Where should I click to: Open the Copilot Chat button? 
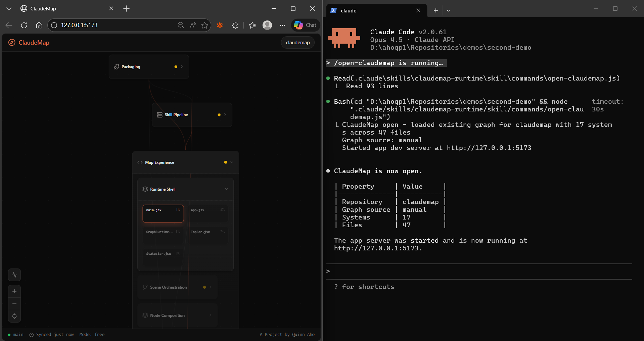305,25
